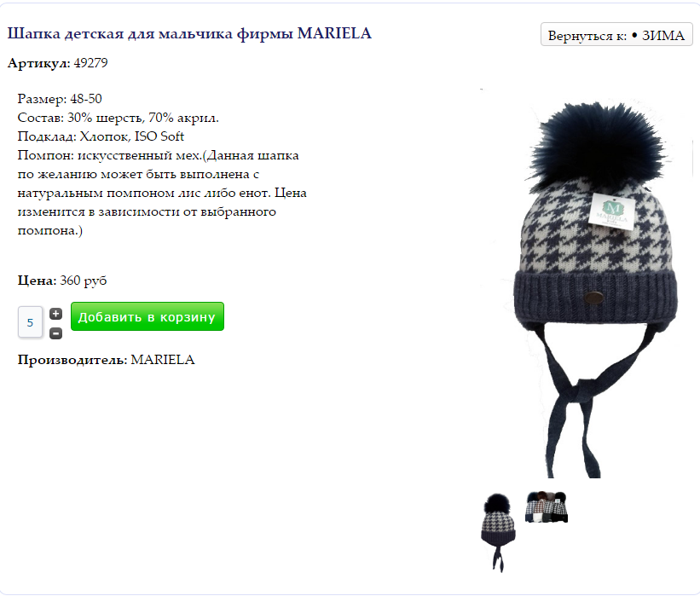Select the thumbnail showing multiple hats
The height and width of the screenshot is (596, 700).
[547, 507]
